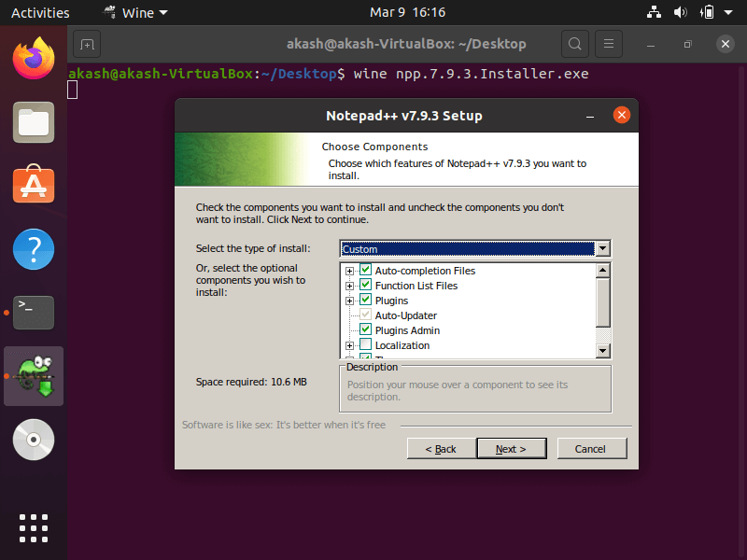Image resolution: width=747 pixels, height=560 pixels.
Task: Select the Localization label in list
Action: [402, 345]
